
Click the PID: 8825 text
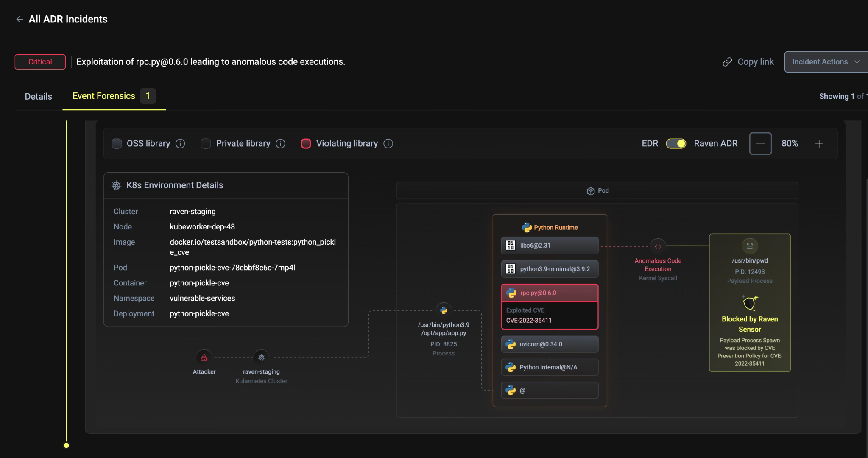tap(444, 344)
